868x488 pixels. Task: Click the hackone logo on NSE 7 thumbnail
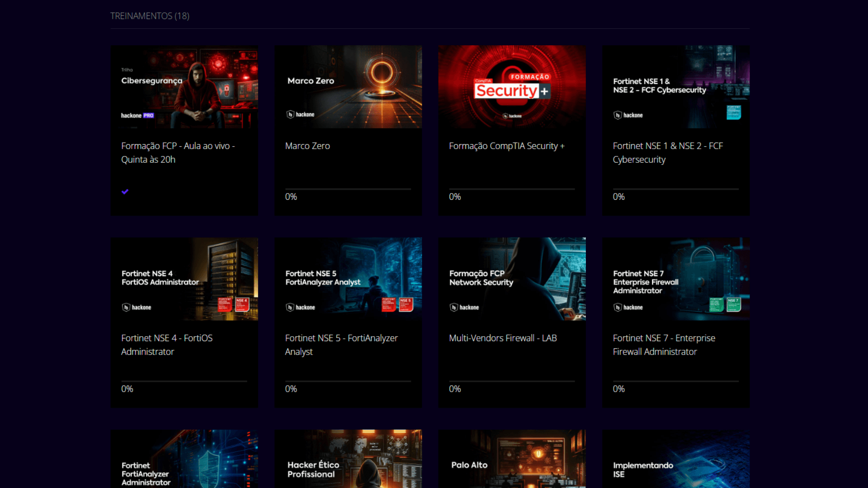[628, 307]
